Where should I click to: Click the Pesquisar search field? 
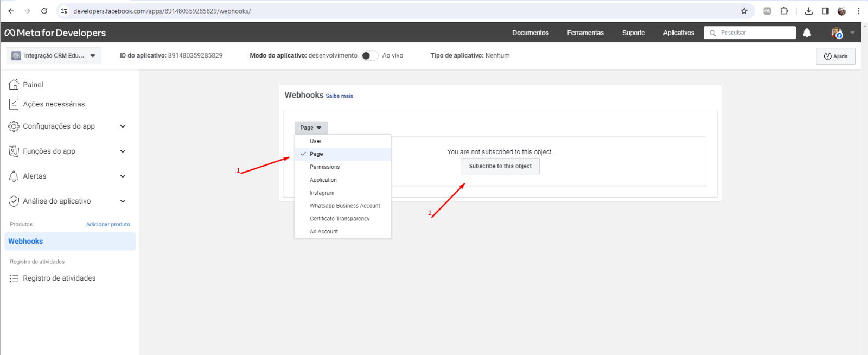[750, 33]
